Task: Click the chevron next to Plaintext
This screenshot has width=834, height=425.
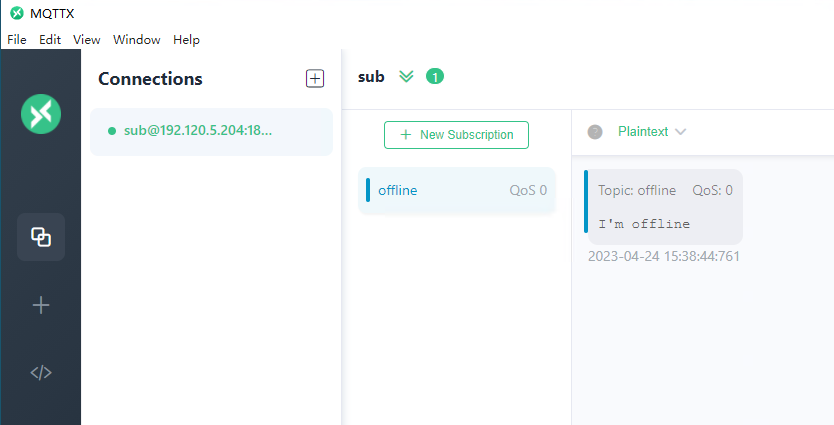Action: click(680, 132)
